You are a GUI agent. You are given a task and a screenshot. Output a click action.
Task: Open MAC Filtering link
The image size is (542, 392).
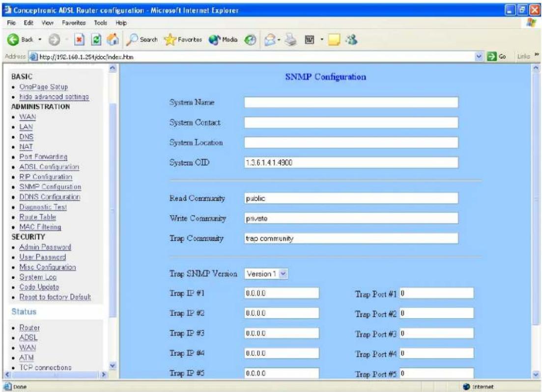tap(40, 227)
